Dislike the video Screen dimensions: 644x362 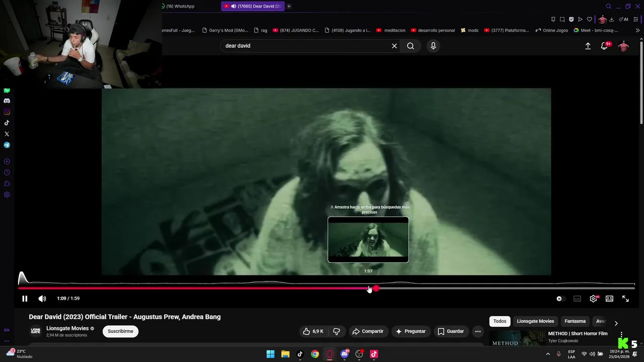pos(337,331)
